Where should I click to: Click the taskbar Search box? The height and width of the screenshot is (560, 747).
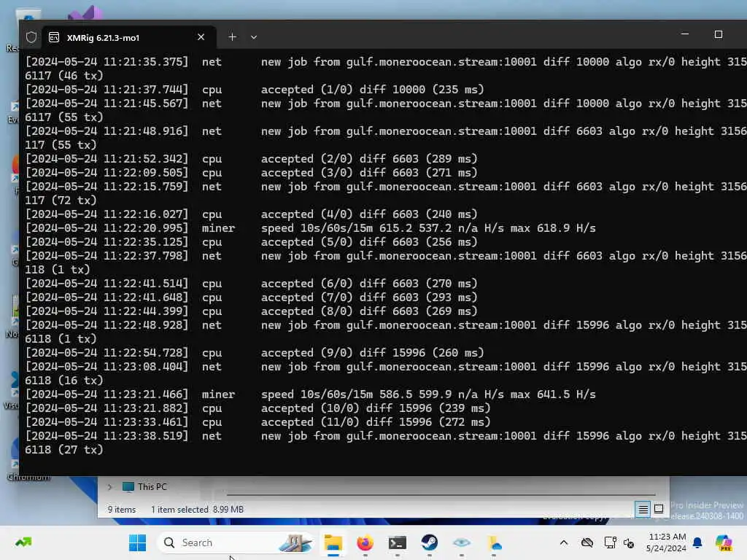coord(236,542)
